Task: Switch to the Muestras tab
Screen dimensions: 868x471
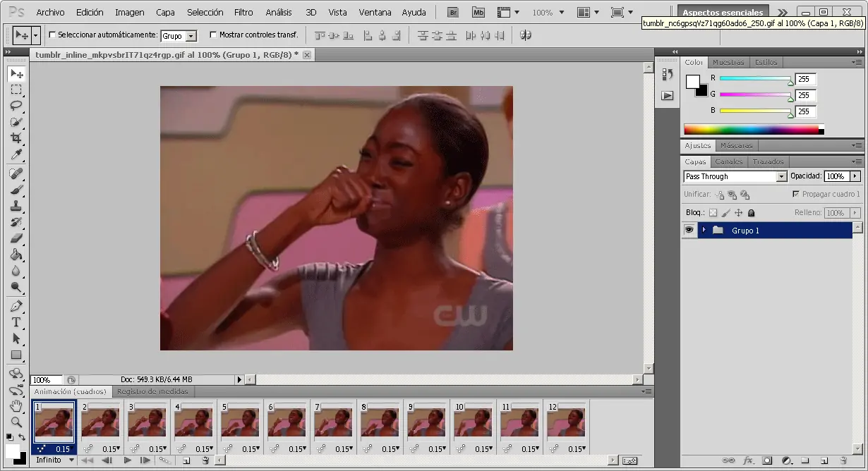Action: pos(728,62)
